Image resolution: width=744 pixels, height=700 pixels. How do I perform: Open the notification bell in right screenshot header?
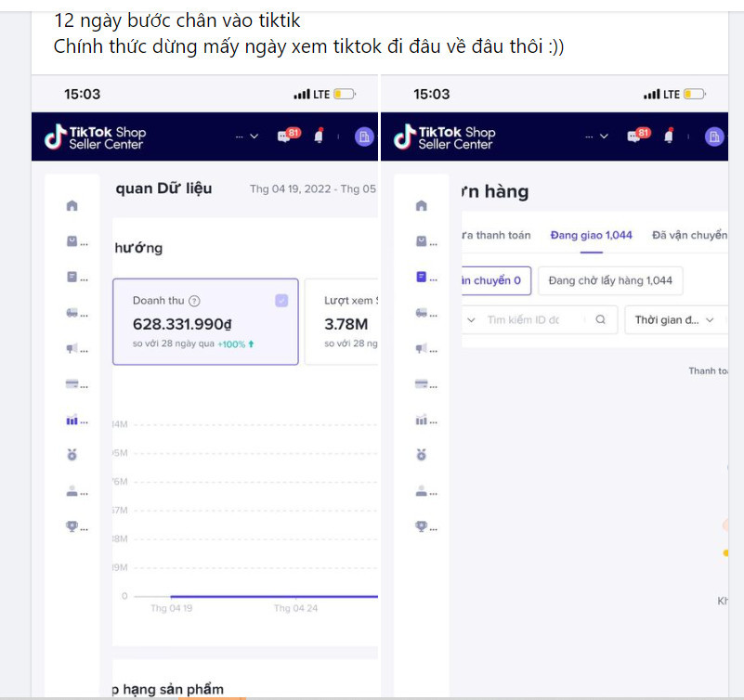[x=669, y=136]
